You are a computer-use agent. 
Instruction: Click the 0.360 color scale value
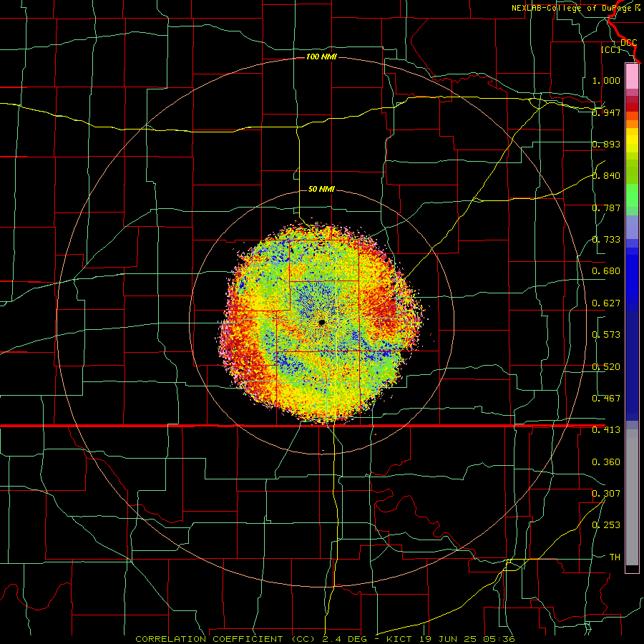click(606, 462)
